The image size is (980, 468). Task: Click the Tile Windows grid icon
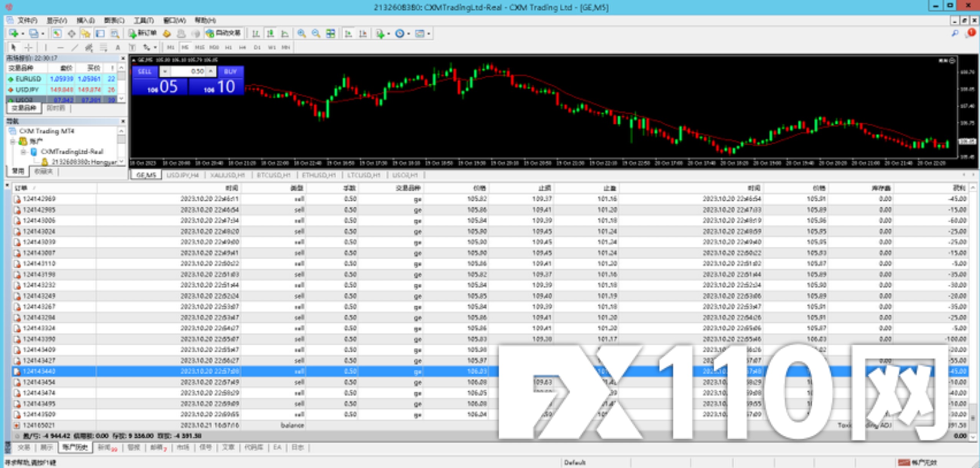click(x=331, y=34)
